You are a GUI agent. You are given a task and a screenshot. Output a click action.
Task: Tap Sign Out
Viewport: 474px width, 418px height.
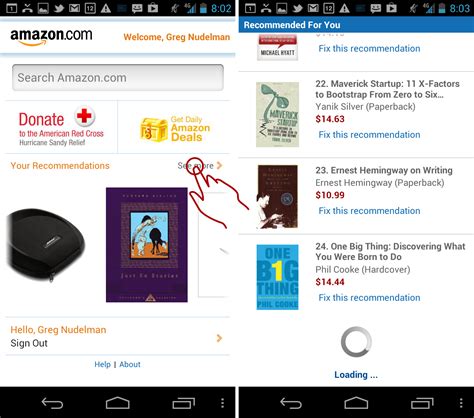[29, 343]
